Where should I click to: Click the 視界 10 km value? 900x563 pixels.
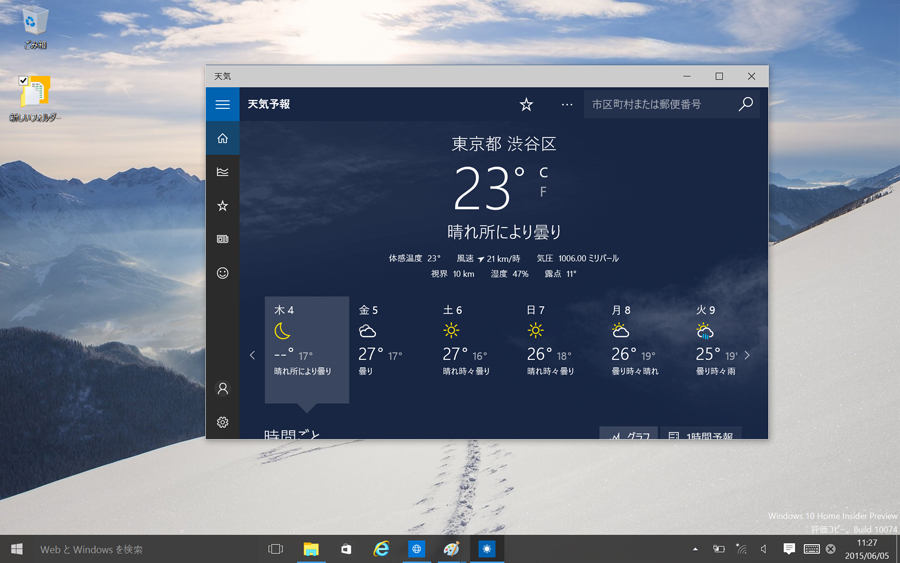tap(452, 274)
